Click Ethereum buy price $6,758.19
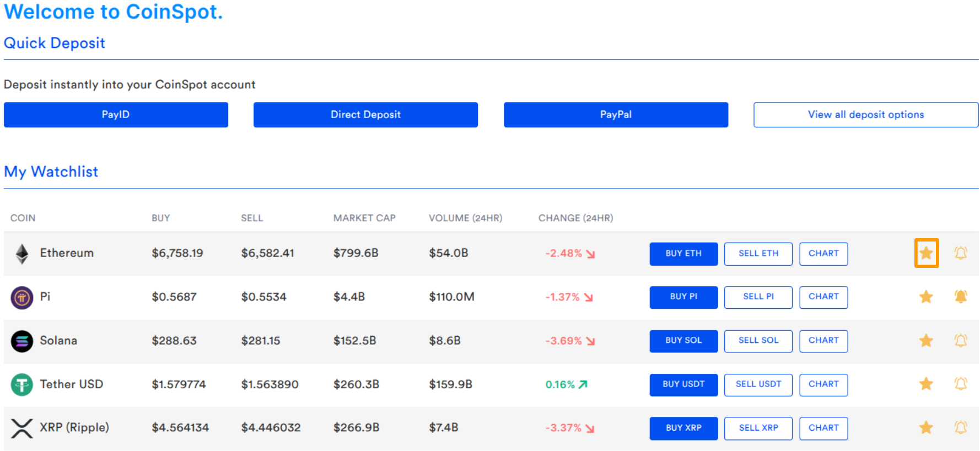980x451 pixels. 177,253
